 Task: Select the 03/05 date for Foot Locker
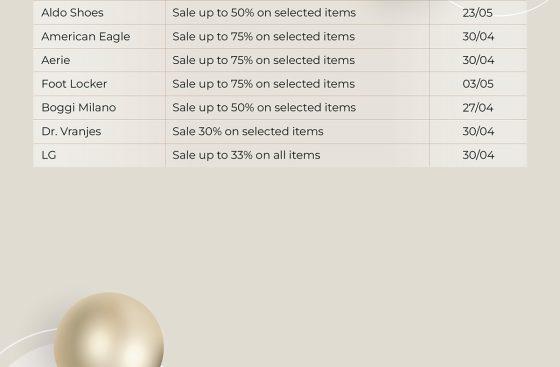pyautogui.click(x=478, y=84)
